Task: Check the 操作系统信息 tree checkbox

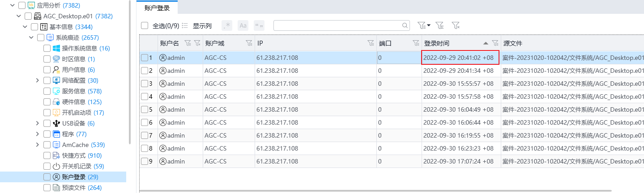Action: click(x=47, y=48)
